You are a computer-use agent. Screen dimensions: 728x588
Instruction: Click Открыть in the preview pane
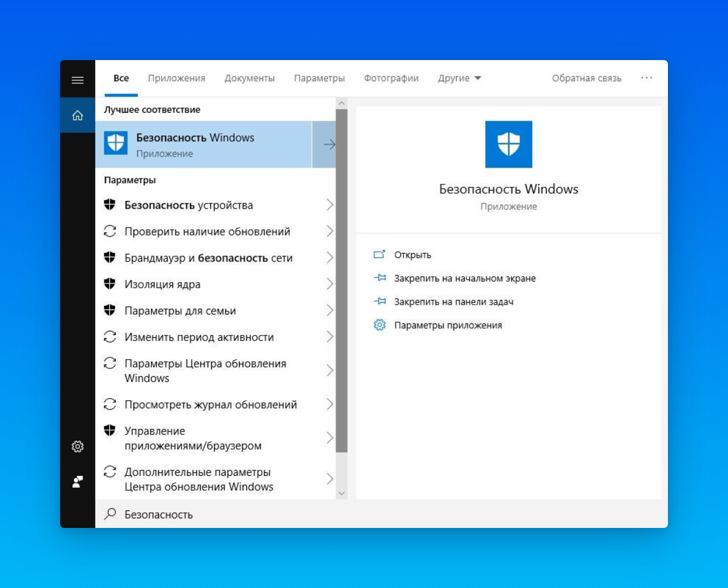[413, 255]
